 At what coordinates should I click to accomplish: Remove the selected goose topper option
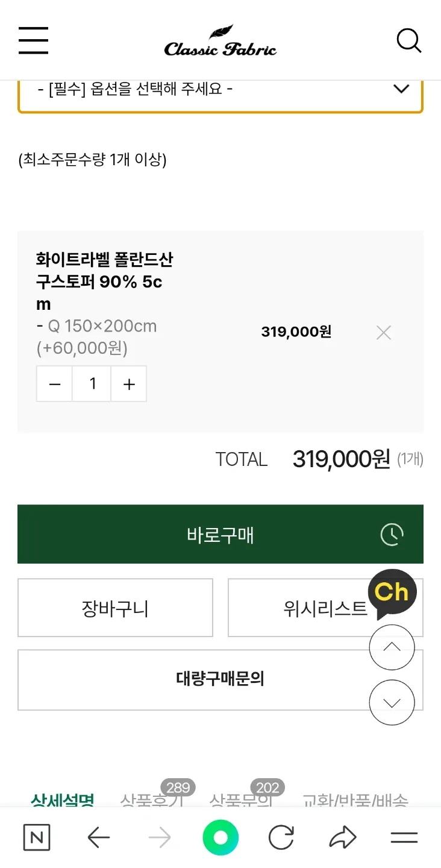pyautogui.click(x=384, y=332)
